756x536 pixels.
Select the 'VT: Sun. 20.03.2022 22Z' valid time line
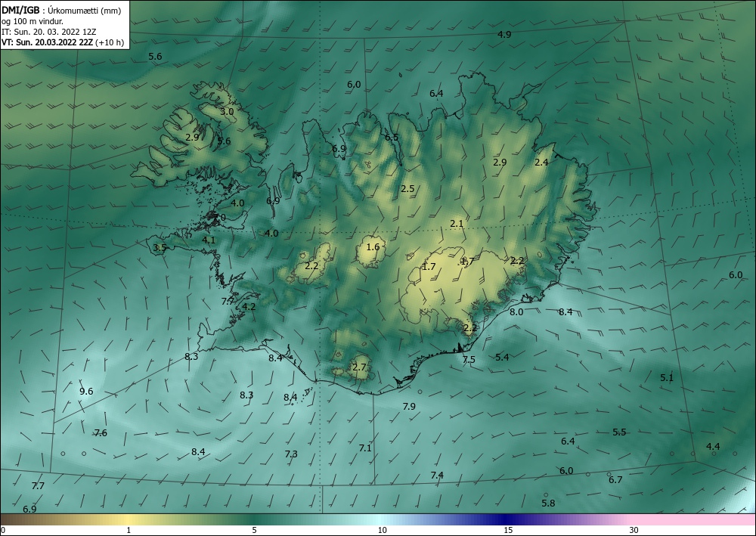48,42
